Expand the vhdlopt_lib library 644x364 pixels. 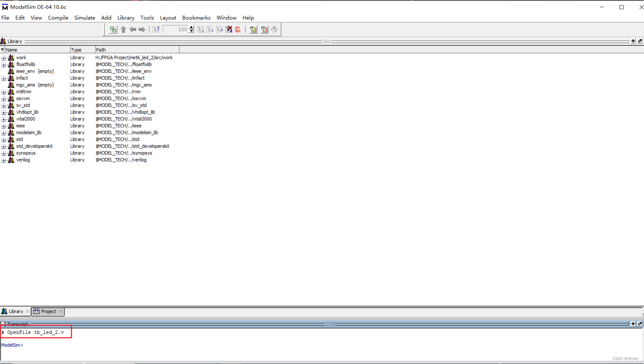[4, 112]
